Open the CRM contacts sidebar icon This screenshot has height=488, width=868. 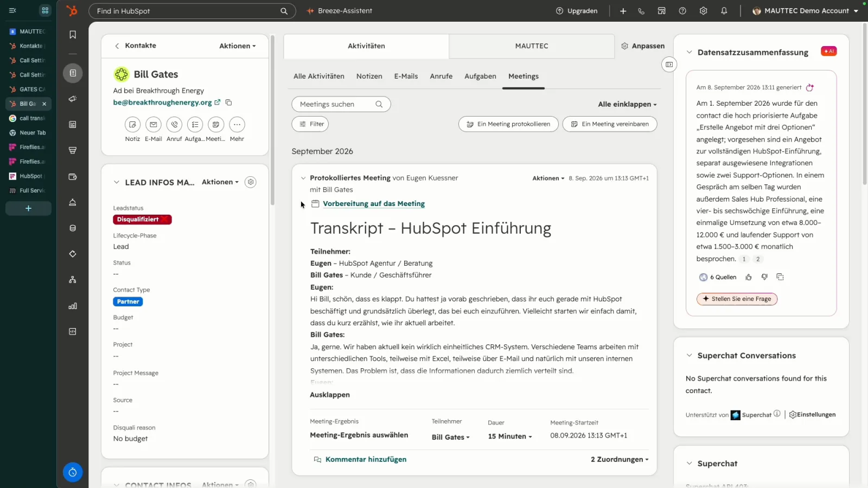click(73, 73)
